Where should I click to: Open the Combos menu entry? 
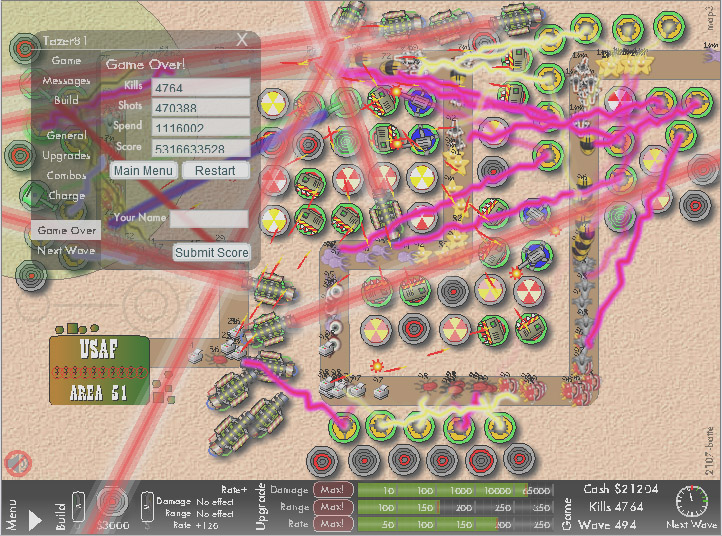[x=66, y=176]
